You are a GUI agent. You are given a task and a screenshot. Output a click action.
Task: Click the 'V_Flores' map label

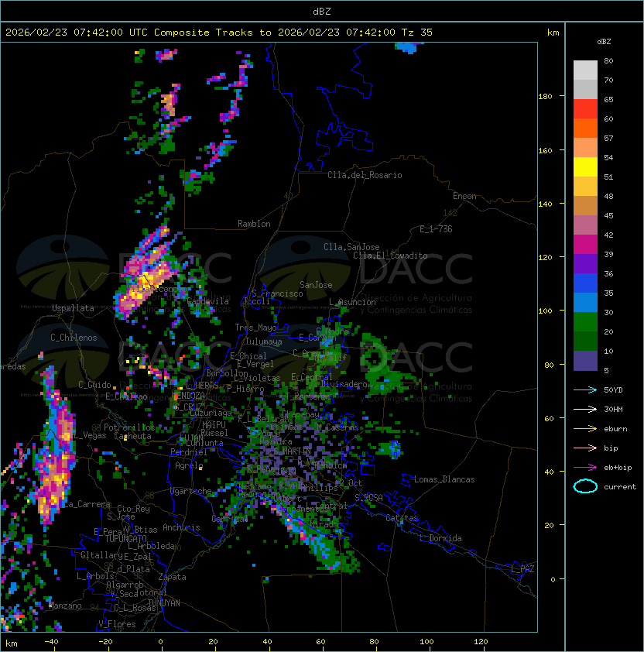tap(117, 624)
